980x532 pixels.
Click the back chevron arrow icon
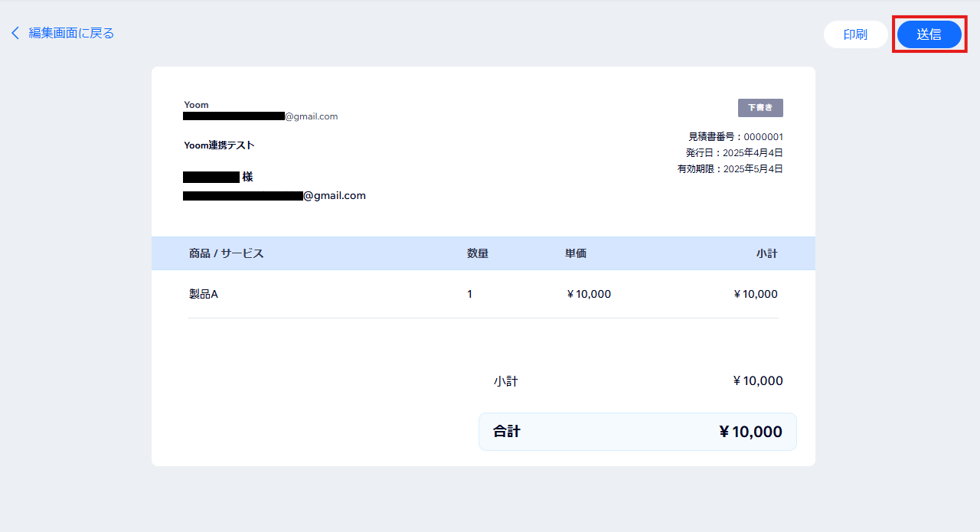click(x=15, y=33)
